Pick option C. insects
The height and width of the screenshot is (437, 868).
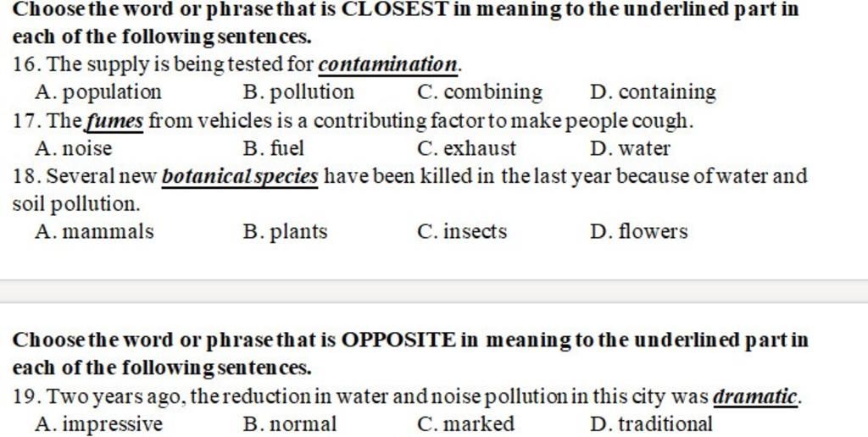(462, 231)
